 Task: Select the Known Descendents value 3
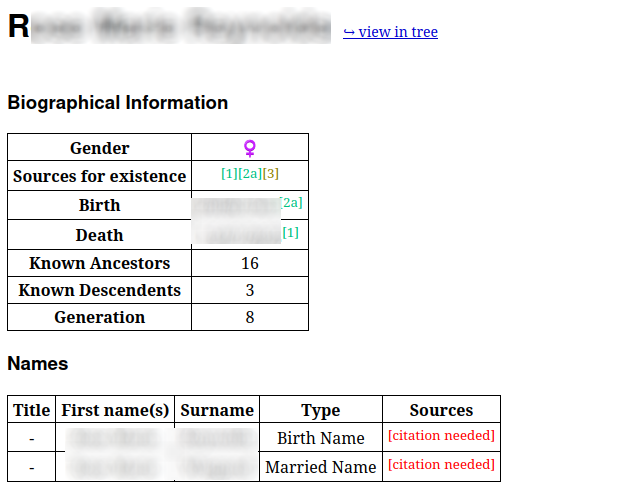[x=250, y=291]
